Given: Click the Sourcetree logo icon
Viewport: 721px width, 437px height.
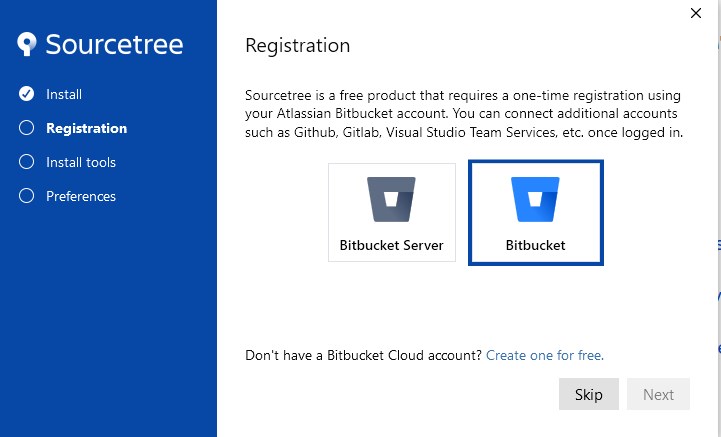Looking at the screenshot, I should pyautogui.click(x=28, y=45).
